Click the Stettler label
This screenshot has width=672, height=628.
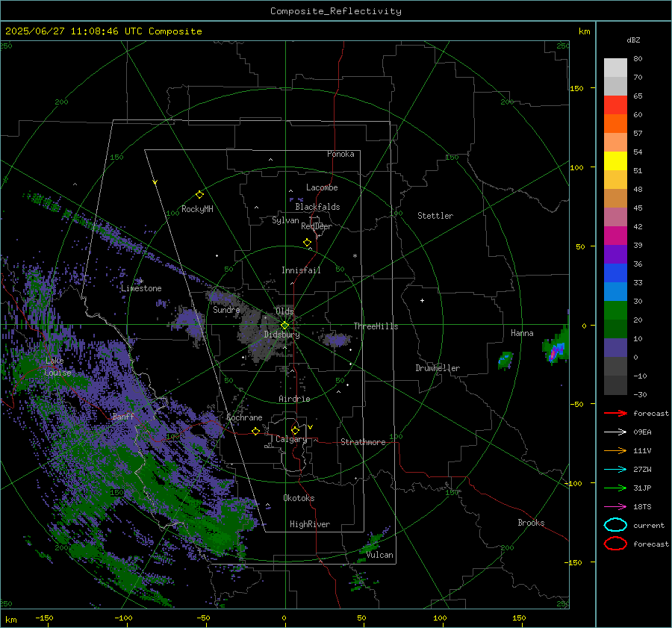[435, 216]
